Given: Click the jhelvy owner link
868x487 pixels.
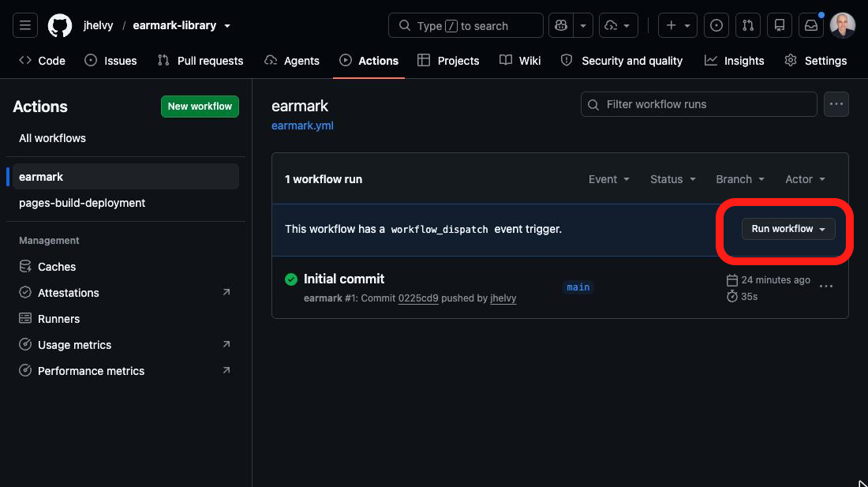Looking at the screenshot, I should coord(98,25).
